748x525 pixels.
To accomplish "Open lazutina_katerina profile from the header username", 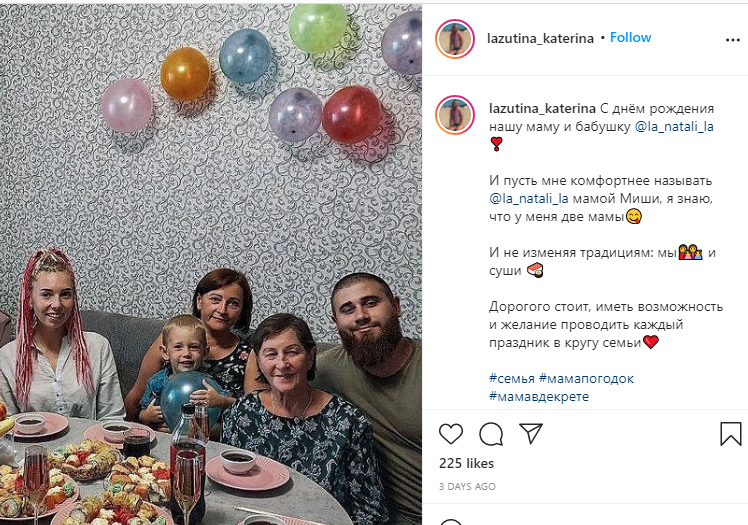I will [x=540, y=38].
